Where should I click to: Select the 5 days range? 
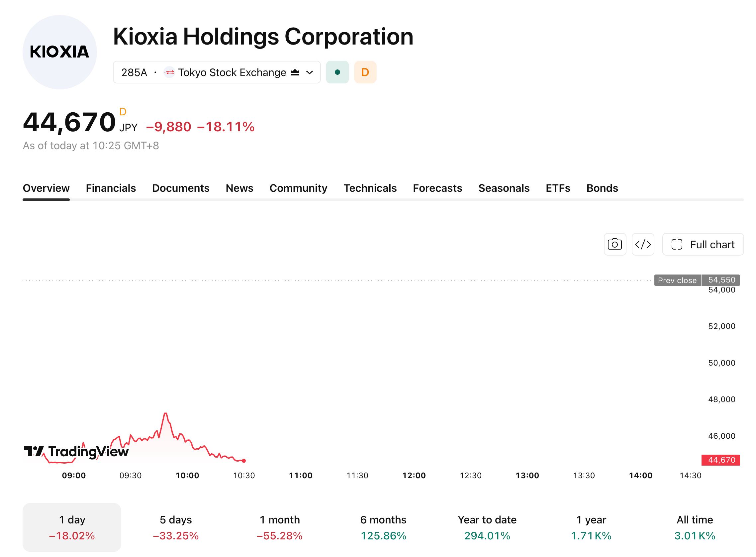point(176,527)
